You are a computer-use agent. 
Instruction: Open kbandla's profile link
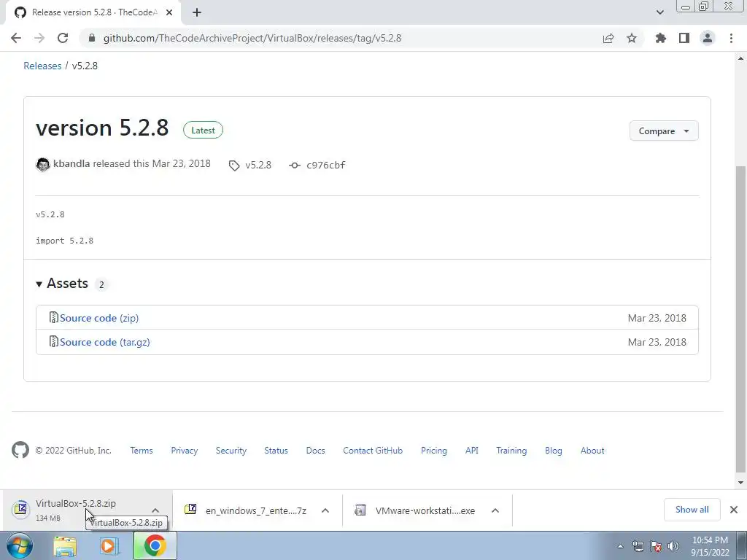pyautogui.click(x=71, y=163)
